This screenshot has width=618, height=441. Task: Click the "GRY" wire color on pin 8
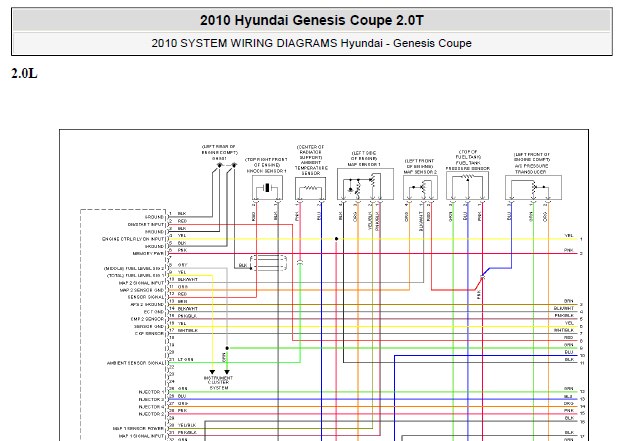tap(182, 265)
